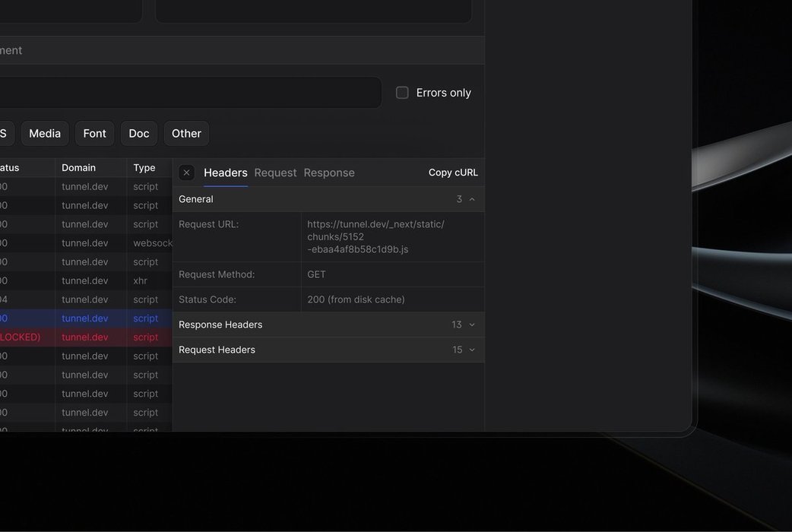792x532 pixels.
Task: Click the Request URL: label
Action: click(208, 224)
